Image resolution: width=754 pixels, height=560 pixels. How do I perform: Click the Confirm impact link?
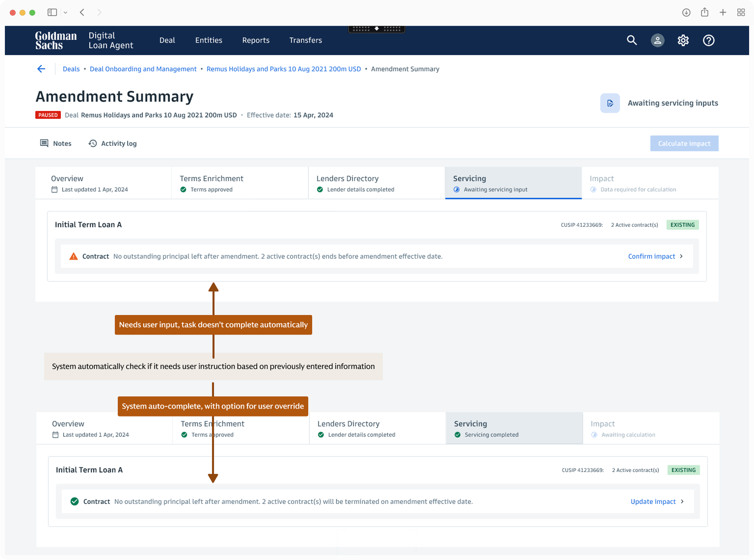(x=652, y=256)
